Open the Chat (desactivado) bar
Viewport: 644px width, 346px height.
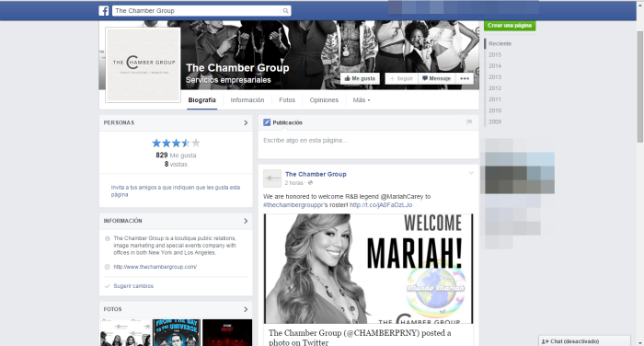[x=584, y=341]
